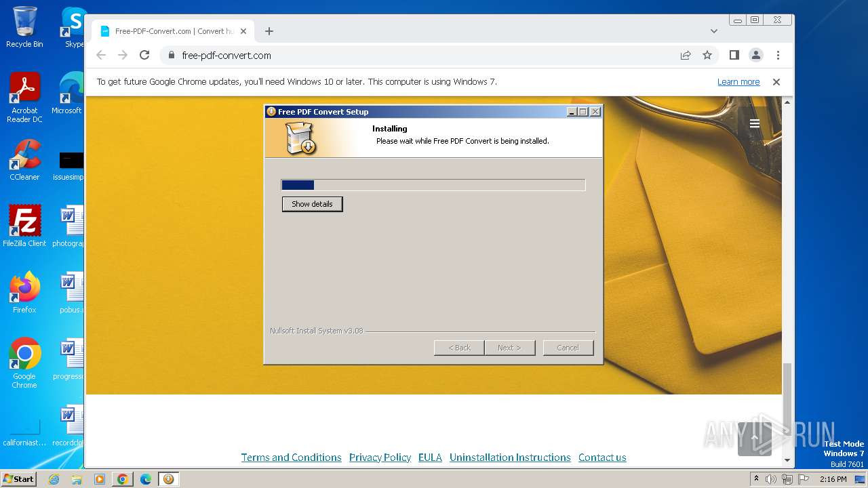The height and width of the screenshot is (488, 868).
Task: Click the scrollbar up arrow
Action: pos(787,102)
